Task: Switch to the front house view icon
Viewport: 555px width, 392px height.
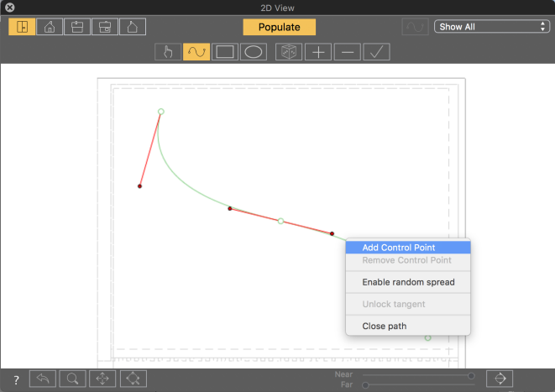Action: point(50,27)
